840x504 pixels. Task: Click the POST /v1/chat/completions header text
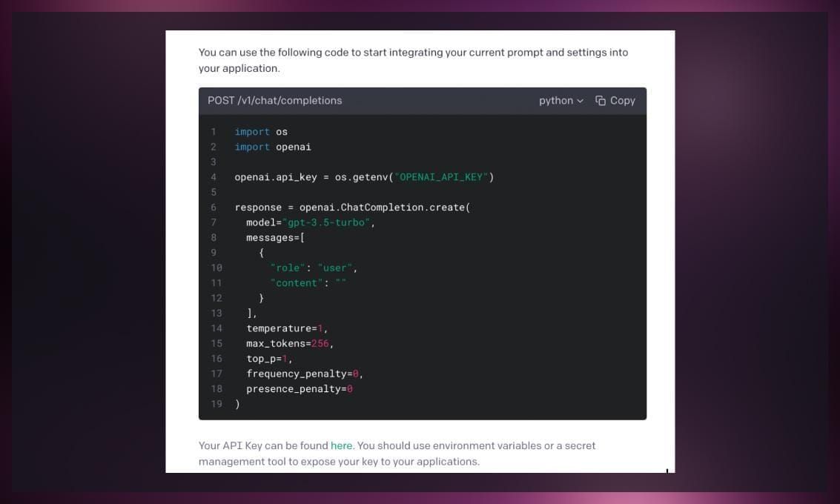point(275,101)
